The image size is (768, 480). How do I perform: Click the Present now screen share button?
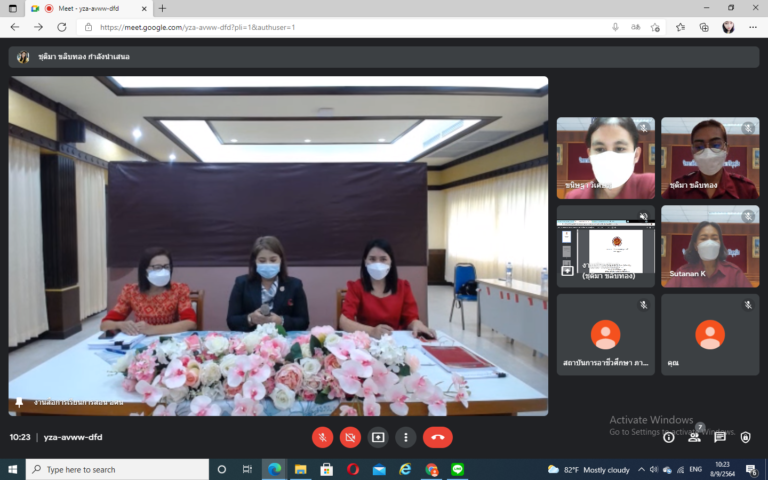[378, 437]
